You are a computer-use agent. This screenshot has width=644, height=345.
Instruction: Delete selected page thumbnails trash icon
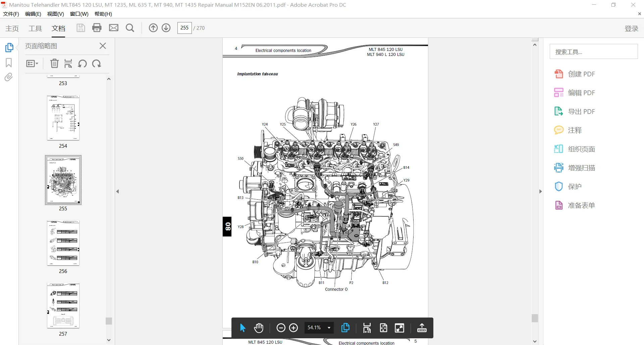(54, 63)
